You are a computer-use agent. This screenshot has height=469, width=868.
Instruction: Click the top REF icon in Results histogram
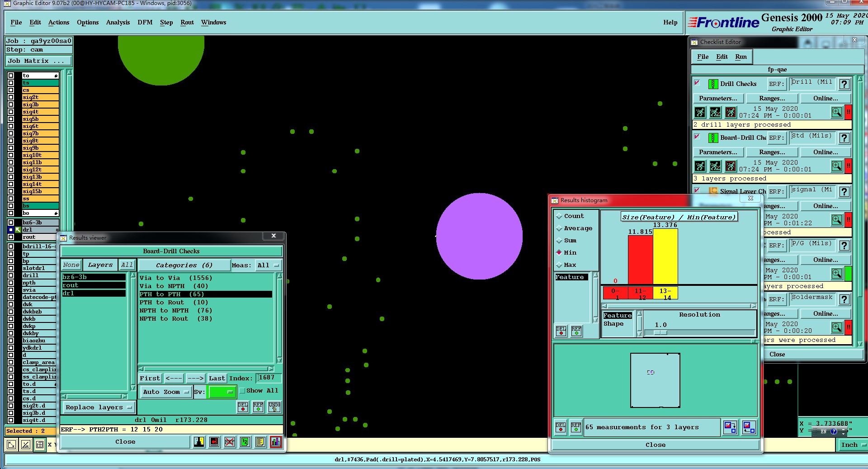[x=576, y=331]
